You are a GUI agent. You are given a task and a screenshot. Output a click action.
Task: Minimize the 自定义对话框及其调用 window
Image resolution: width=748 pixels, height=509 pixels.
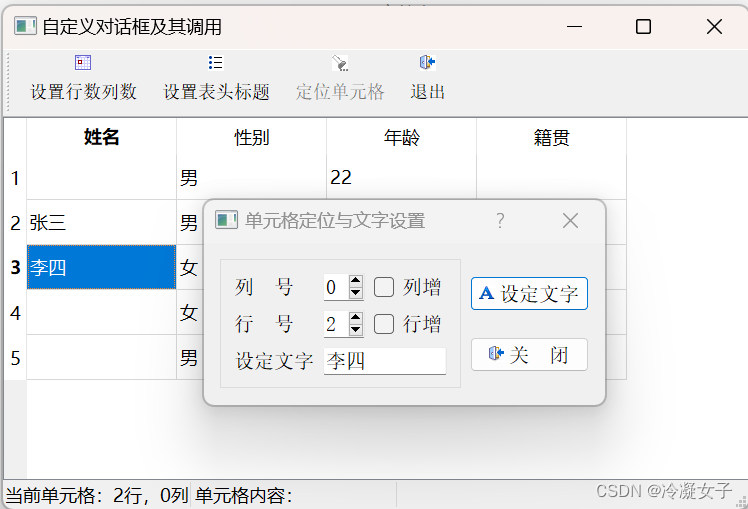click(574, 27)
